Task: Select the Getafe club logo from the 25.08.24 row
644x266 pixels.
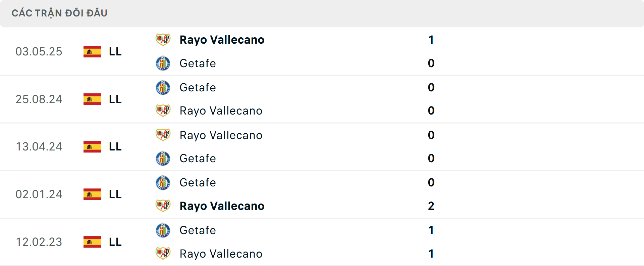Action: tap(163, 87)
